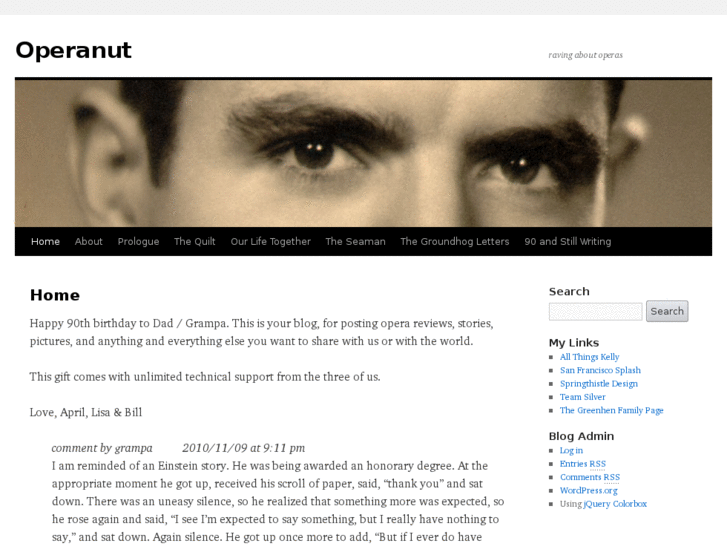Visit the All Things Kelly link
Viewport: 727px width, 545px height.
(589, 357)
